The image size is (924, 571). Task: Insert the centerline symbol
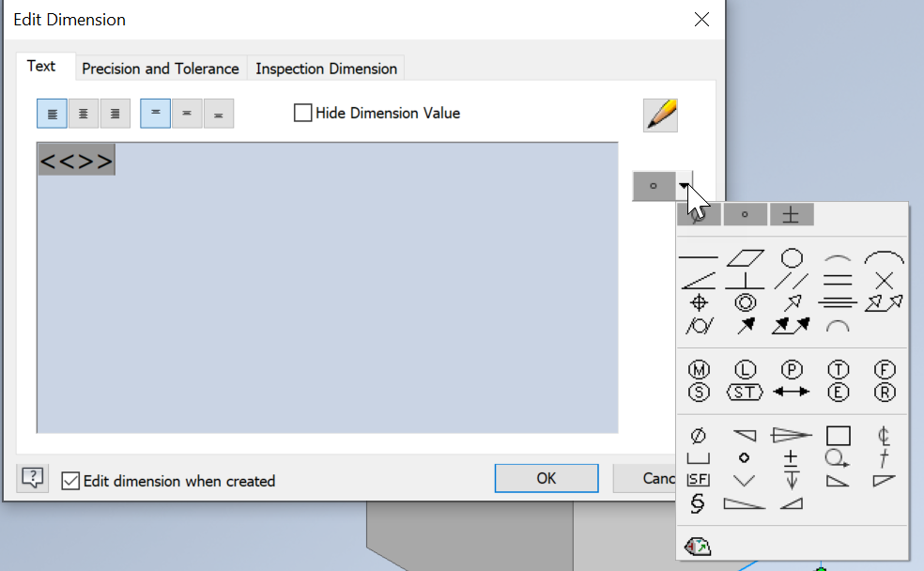click(884, 436)
